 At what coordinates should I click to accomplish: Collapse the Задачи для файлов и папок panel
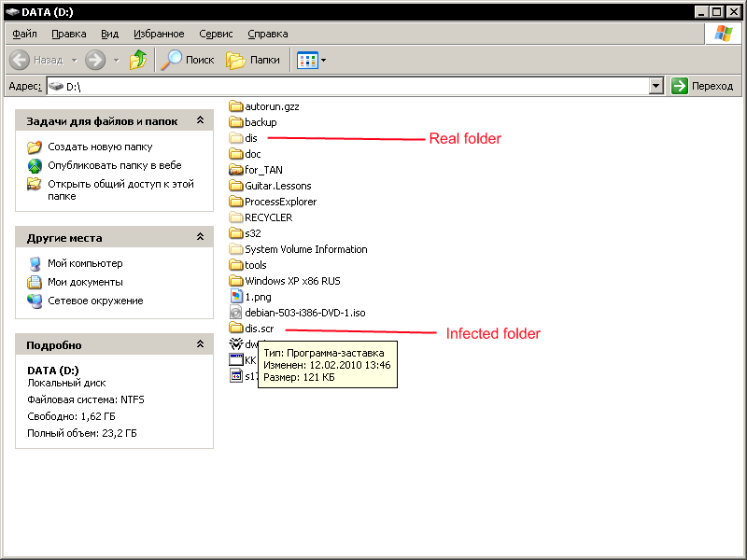pos(201,120)
